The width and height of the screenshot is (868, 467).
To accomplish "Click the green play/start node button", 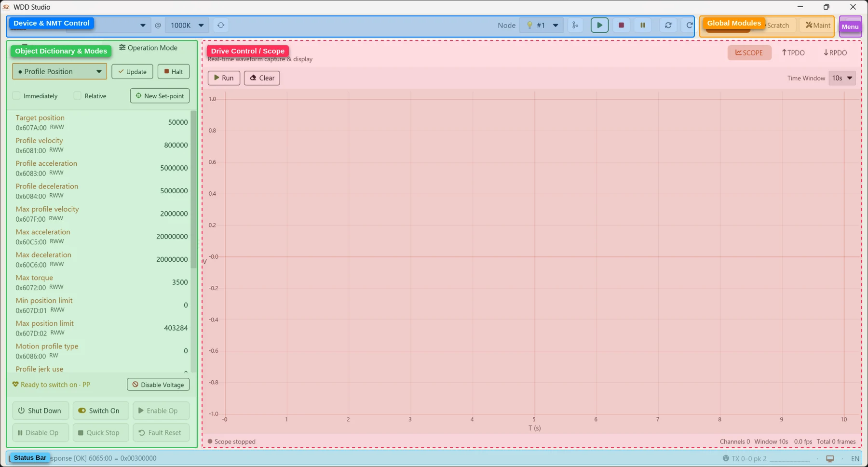I will click(x=599, y=25).
